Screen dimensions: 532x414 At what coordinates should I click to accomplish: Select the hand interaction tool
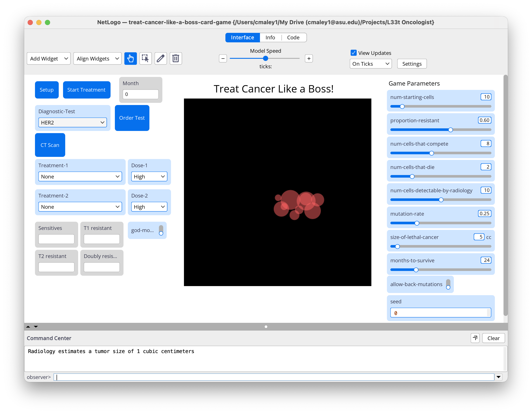(x=131, y=58)
